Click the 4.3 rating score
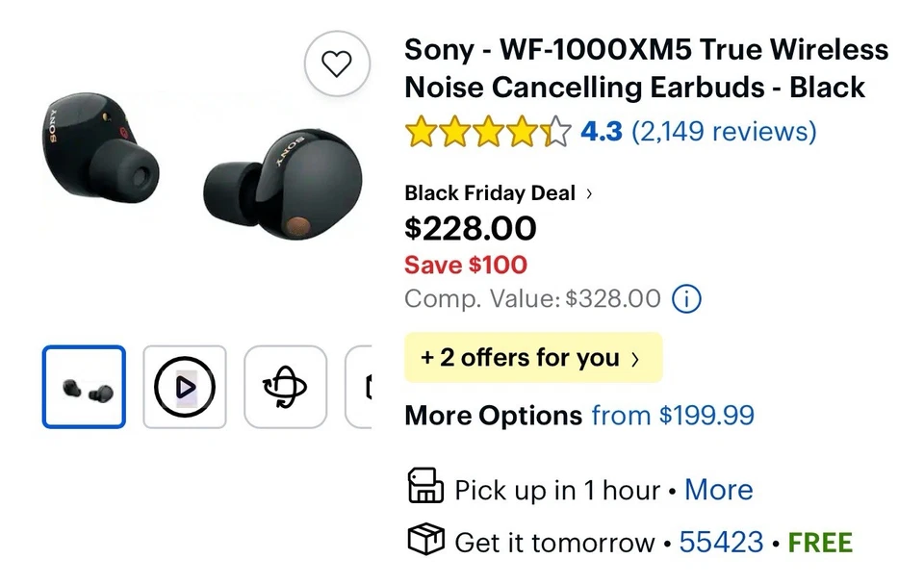Viewport: 924px width, 585px height. coord(601,132)
